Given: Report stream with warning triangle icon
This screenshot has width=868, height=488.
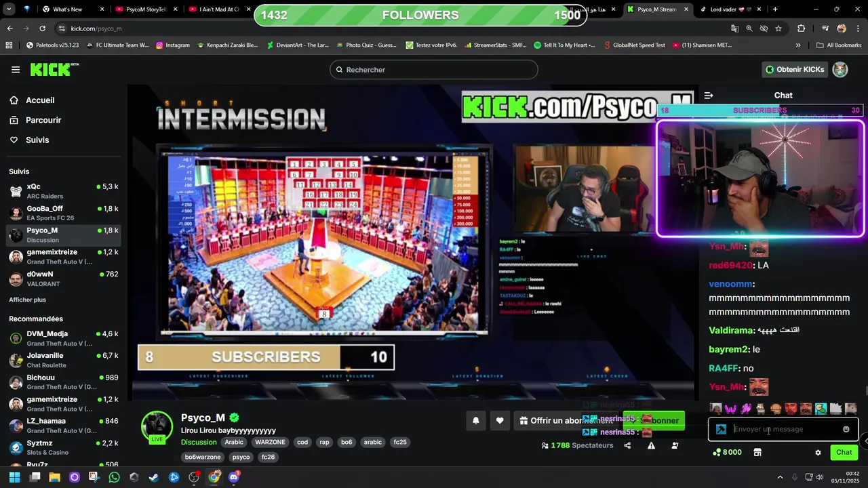Looking at the screenshot, I should point(651,445).
